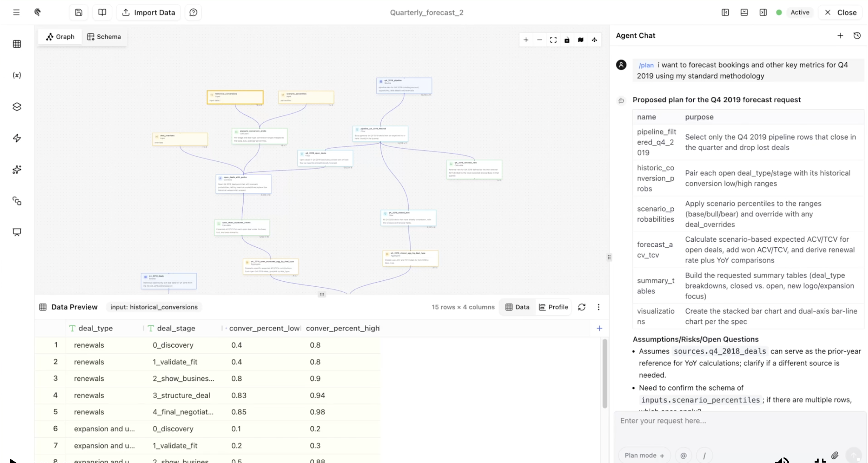Open the Plan mode selector
Screen dimensions: 868x463
[644, 455]
